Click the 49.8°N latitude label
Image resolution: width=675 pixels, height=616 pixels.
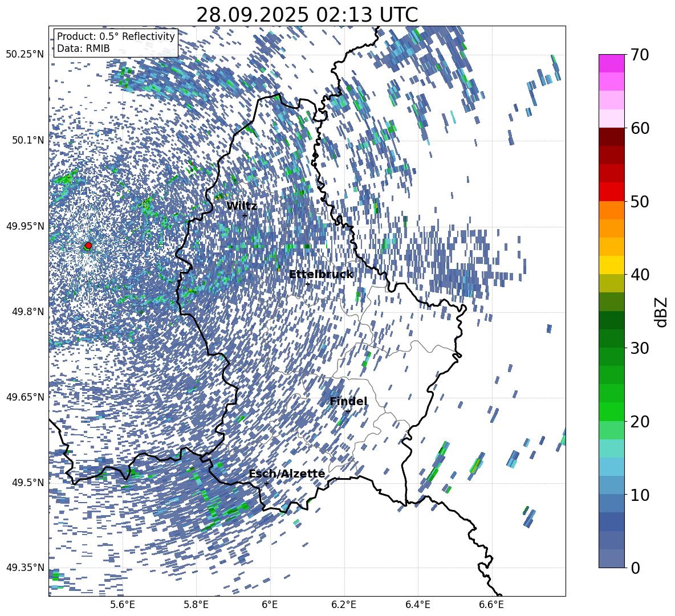coord(27,312)
